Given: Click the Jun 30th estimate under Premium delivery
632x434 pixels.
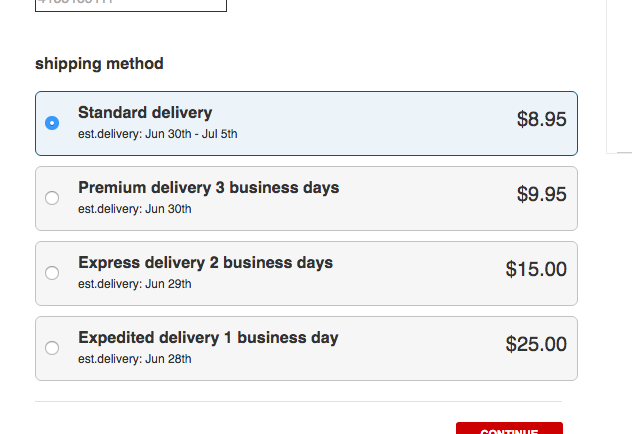Looking at the screenshot, I should pyautogui.click(x=134, y=209).
